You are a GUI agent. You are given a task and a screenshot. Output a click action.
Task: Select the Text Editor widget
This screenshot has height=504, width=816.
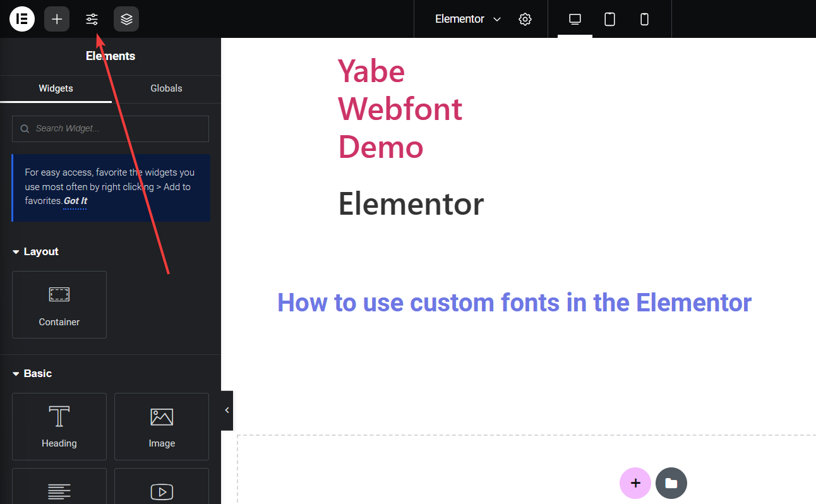point(59,486)
